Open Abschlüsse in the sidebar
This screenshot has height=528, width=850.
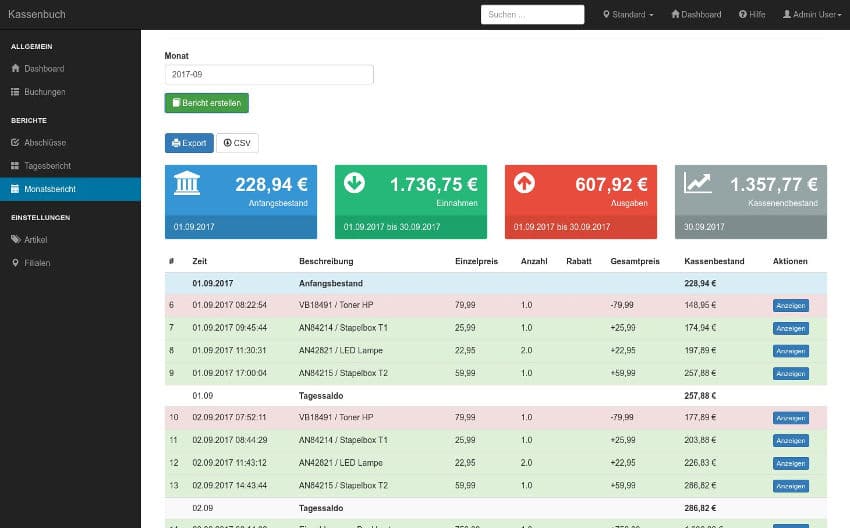click(x=45, y=143)
